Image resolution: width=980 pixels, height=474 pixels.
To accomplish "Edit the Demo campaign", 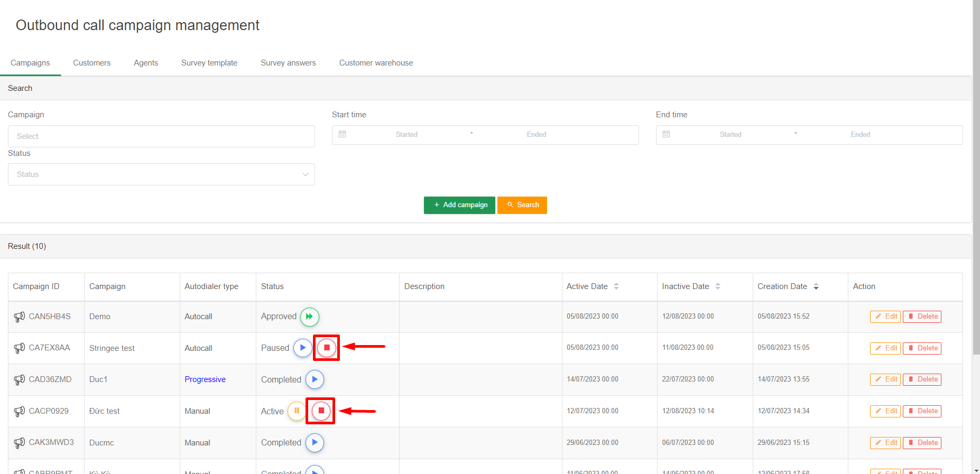I will pos(885,317).
